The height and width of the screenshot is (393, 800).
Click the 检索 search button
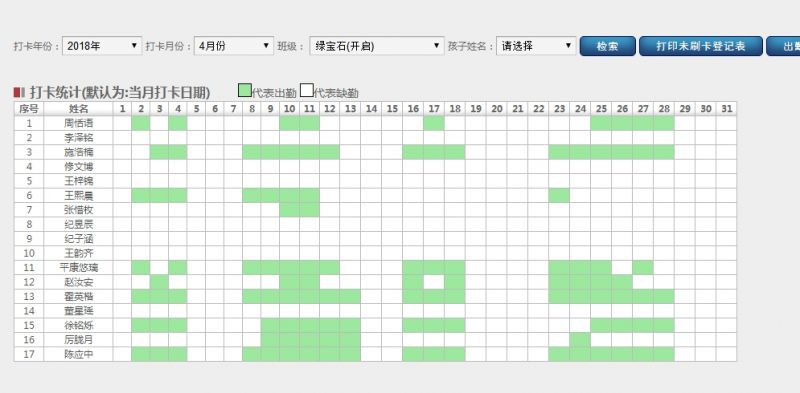point(608,46)
